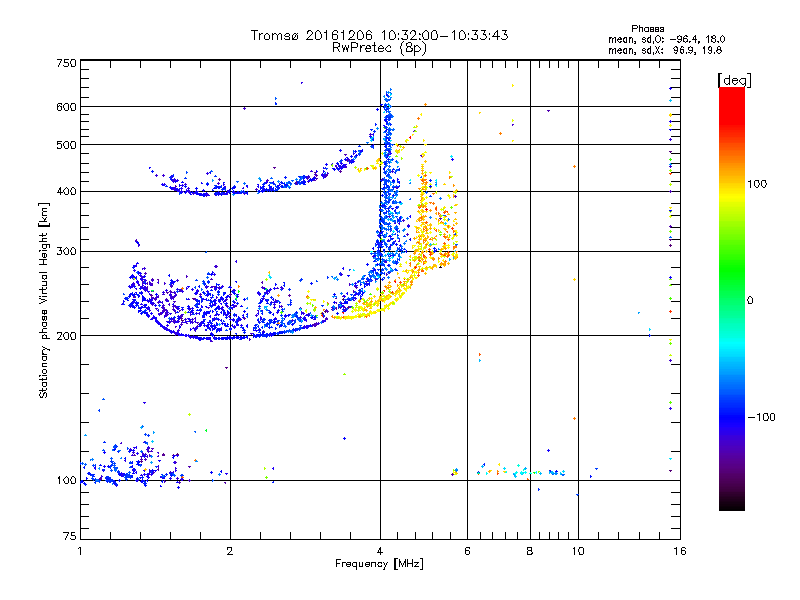Screen dimensions: 800x600
Task: Click the plot title 'Tromsø 20161206 10:32:00-10:33:43'
Action: pos(379,35)
